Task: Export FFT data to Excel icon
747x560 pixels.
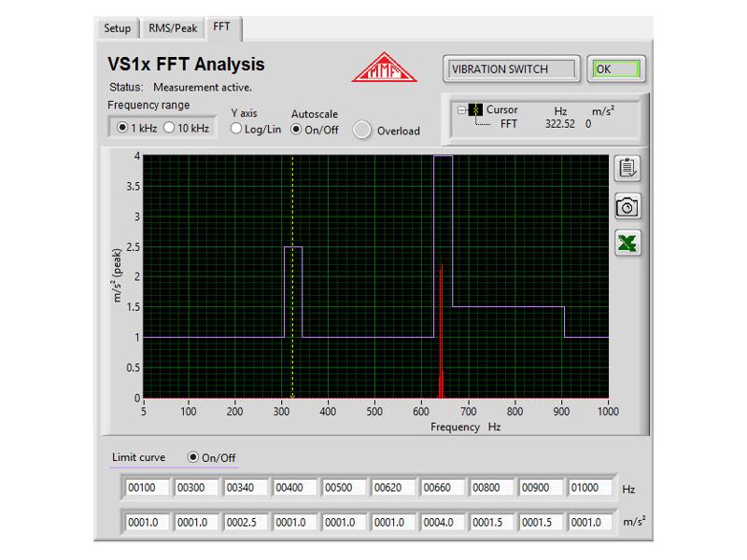Action: [x=627, y=244]
